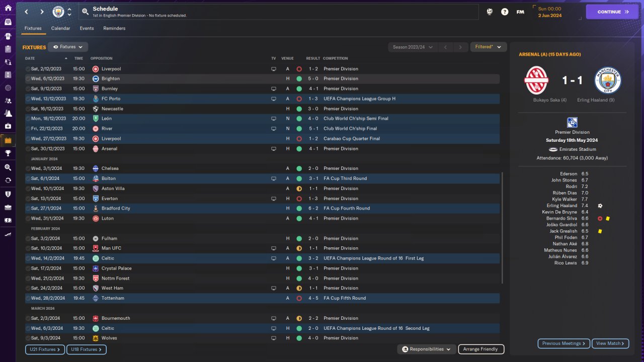644x362 pixels.
Task: Open the Responsibilities dropdown
Action: tap(427, 349)
